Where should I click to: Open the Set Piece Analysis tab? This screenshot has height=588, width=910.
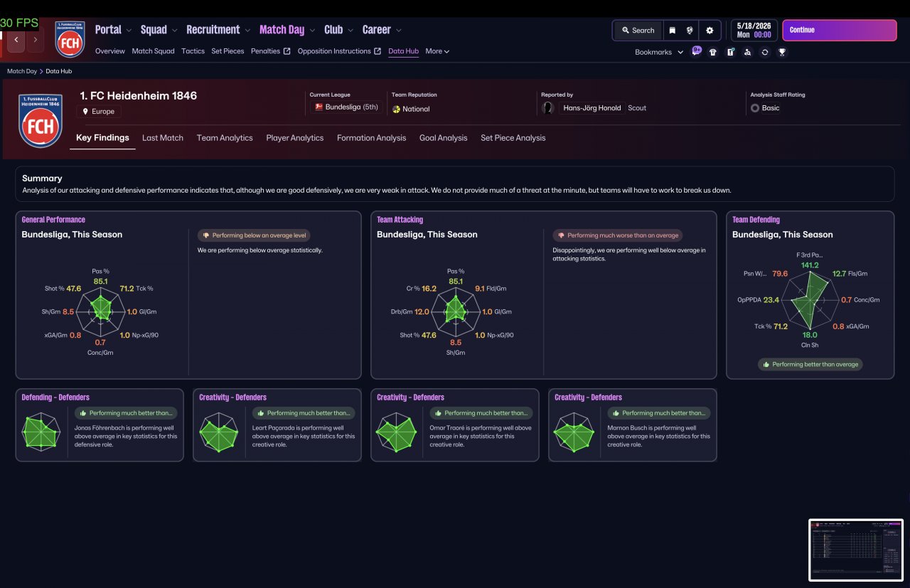tap(513, 138)
